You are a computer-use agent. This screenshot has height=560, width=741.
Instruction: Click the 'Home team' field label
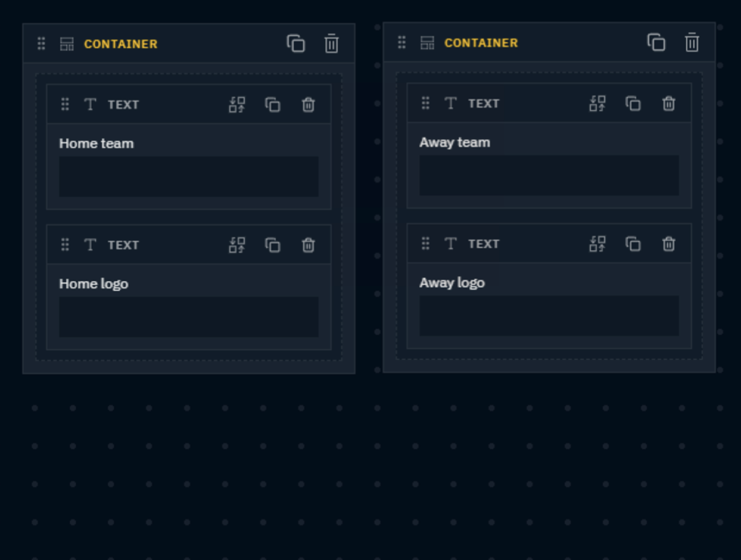click(x=96, y=143)
